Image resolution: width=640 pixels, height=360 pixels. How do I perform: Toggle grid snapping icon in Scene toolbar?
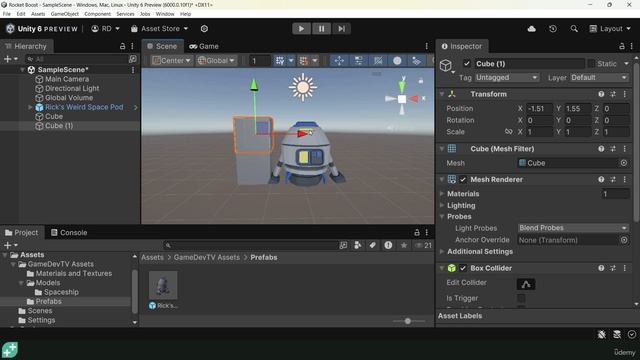[x=280, y=60]
